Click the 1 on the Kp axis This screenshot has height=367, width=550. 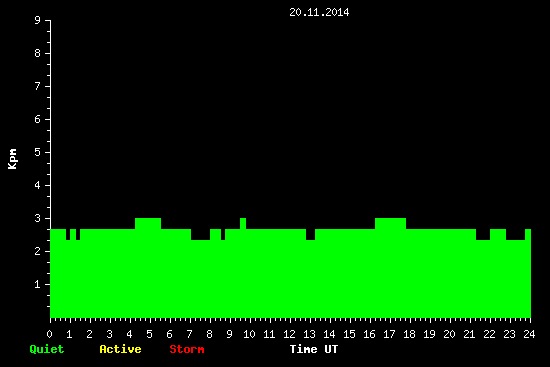(x=38, y=284)
